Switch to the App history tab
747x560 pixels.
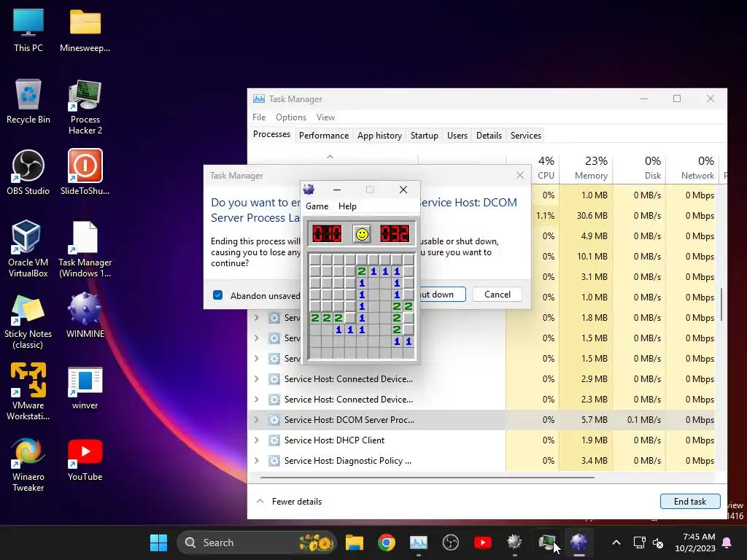pos(379,135)
